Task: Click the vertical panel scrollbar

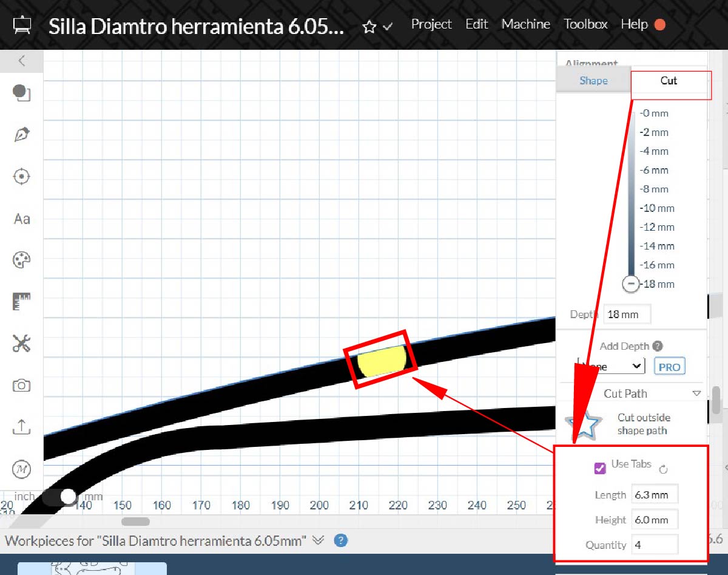Action: (716, 399)
